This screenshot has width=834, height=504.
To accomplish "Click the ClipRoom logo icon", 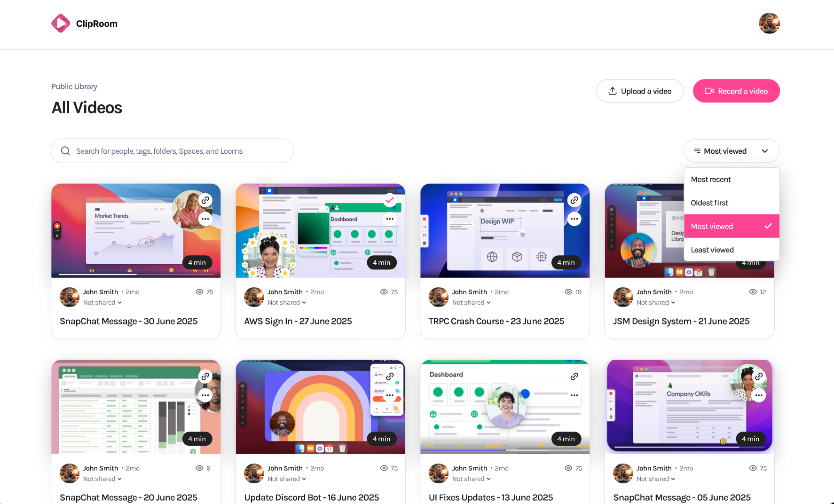I will 61,24.
